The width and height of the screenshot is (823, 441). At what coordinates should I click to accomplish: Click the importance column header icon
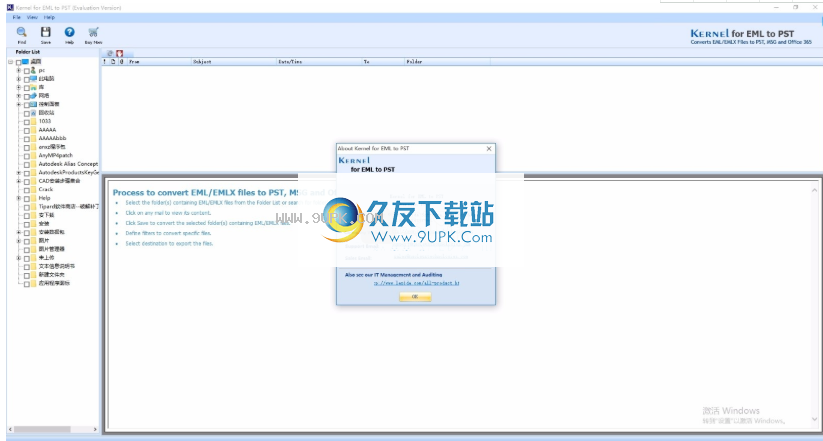(x=104, y=61)
